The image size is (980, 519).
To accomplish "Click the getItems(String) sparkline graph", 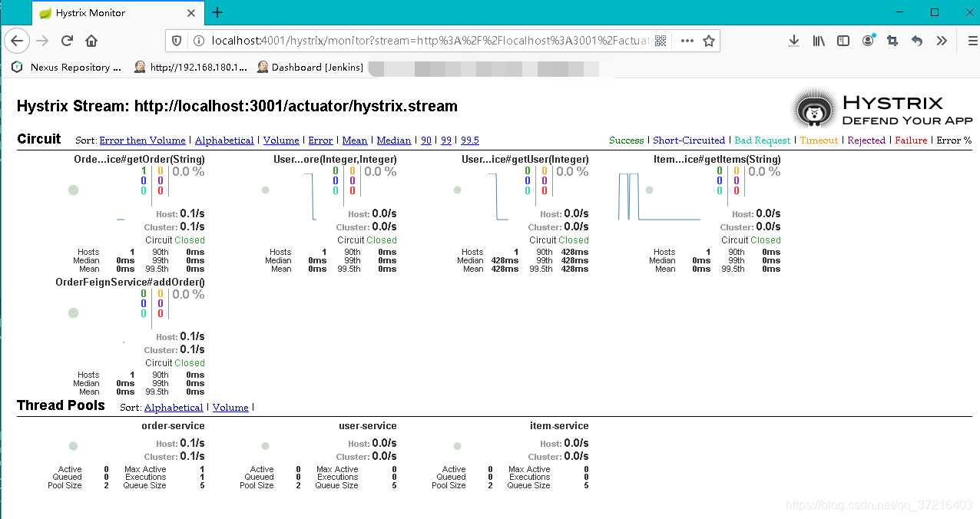I will (x=659, y=197).
